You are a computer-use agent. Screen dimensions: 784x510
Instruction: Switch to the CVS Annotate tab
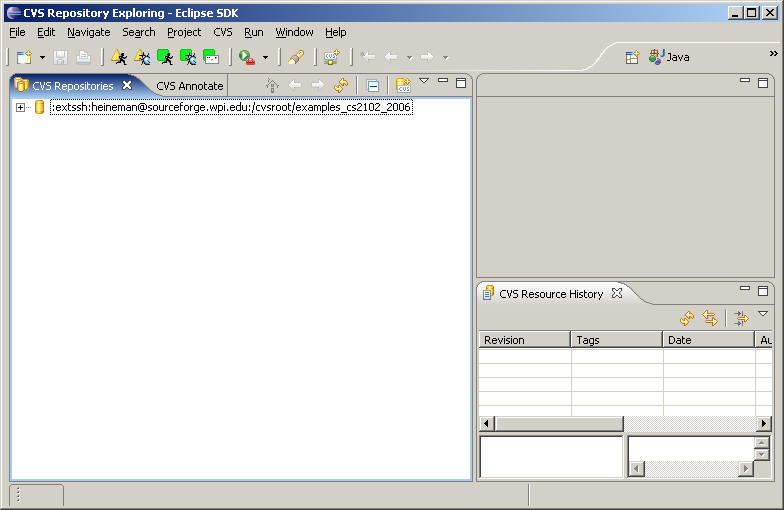[190, 86]
